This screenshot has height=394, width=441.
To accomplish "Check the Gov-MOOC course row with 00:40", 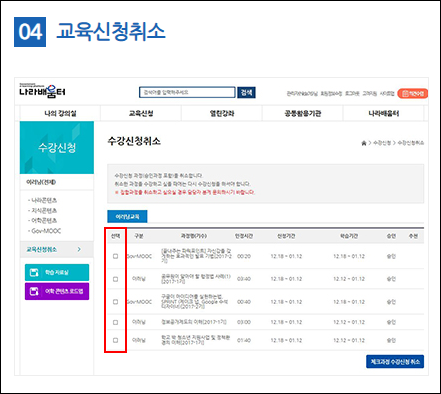I will click(115, 302).
